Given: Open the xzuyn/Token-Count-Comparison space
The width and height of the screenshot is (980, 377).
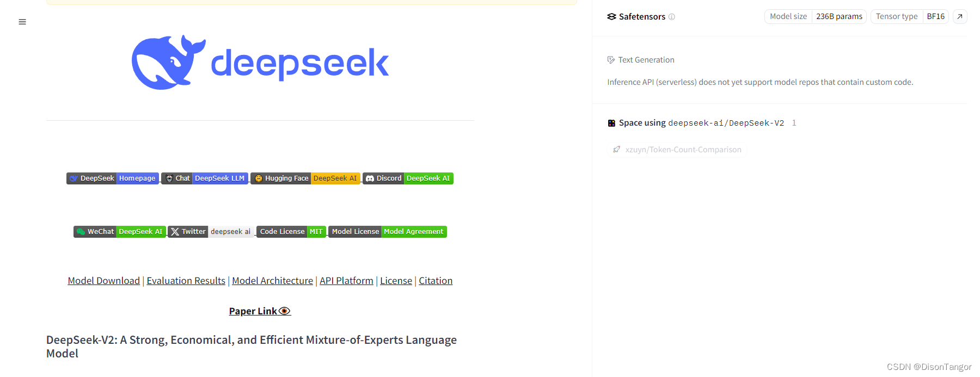Looking at the screenshot, I should pos(683,149).
